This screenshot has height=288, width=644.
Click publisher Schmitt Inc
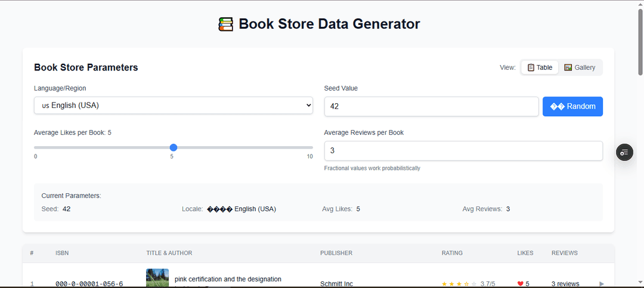click(336, 284)
